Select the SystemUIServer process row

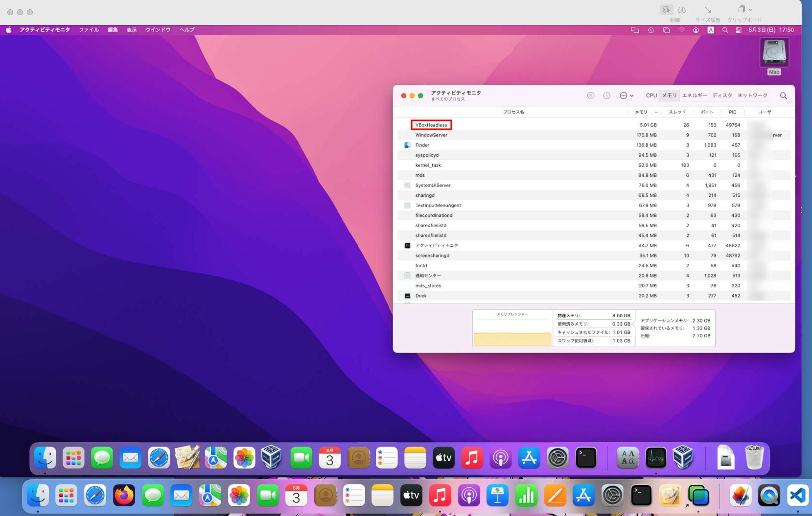coord(594,185)
